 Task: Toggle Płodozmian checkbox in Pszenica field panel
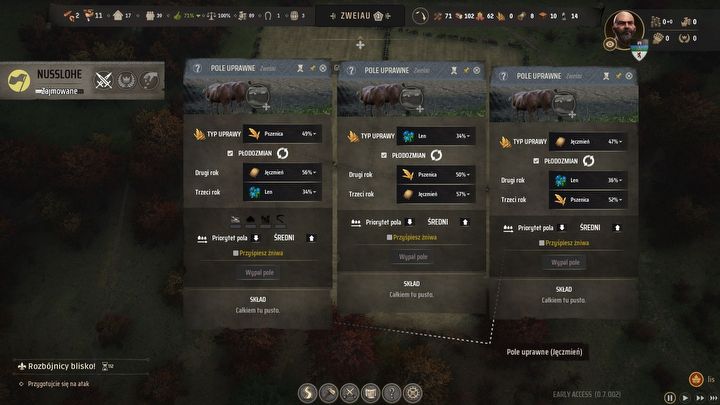[230, 153]
